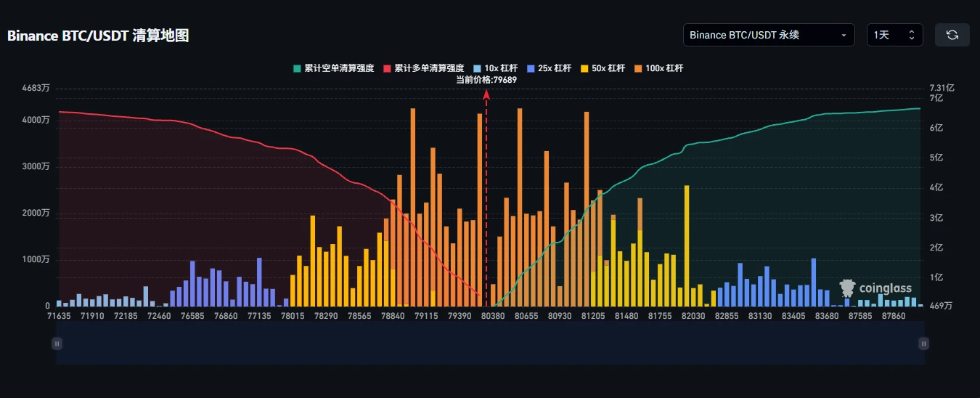Click right axis value 469万

coord(942,306)
